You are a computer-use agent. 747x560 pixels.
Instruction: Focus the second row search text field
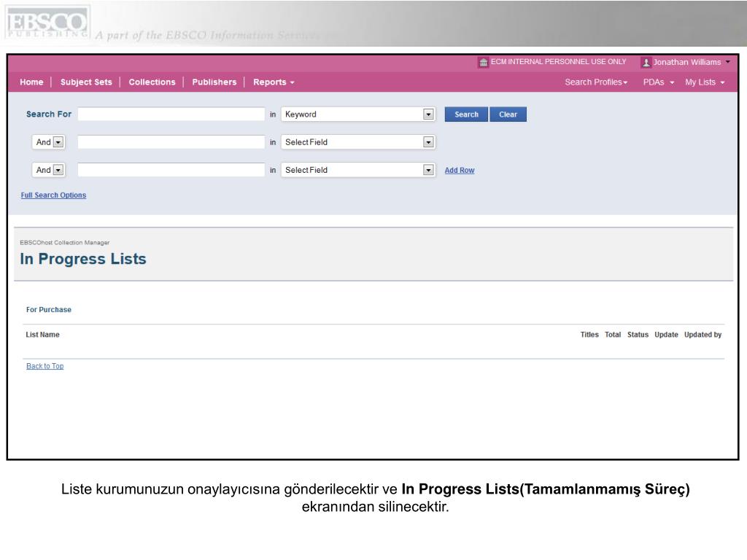[x=171, y=142]
